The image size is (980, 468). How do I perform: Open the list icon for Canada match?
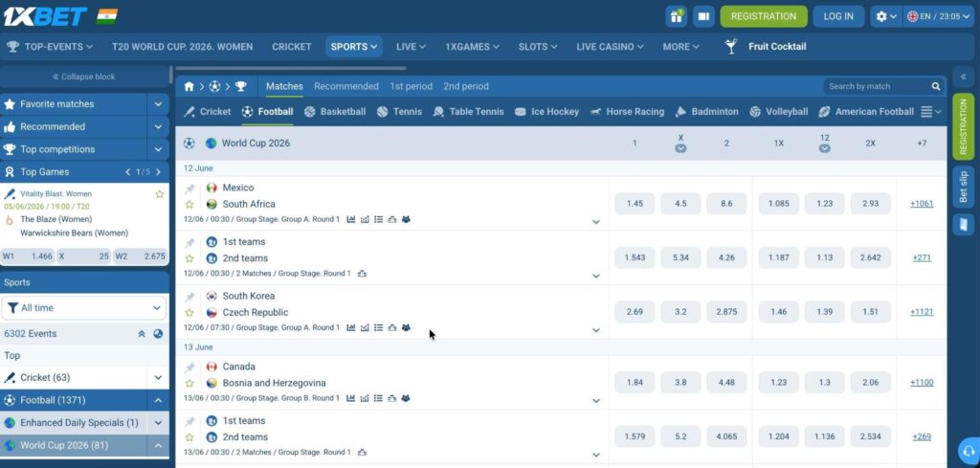click(379, 398)
